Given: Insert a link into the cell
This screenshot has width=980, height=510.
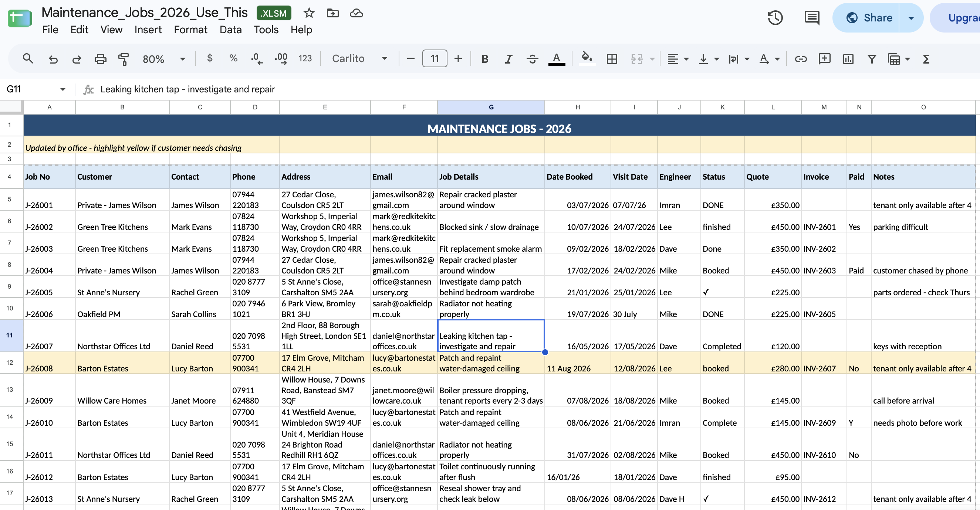Looking at the screenshot, I should (800, 58).
